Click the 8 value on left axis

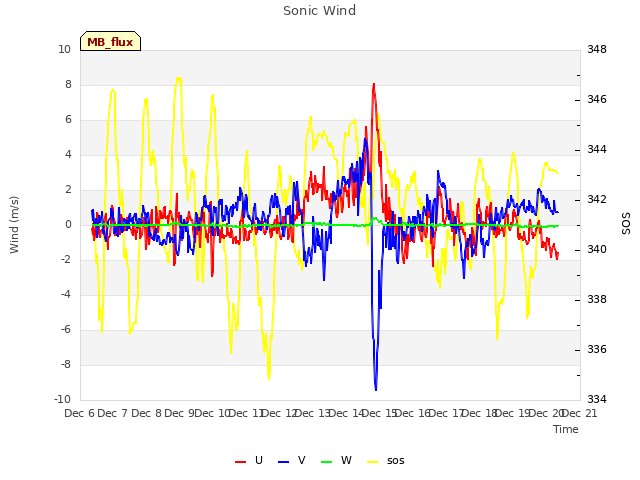tap(68, 84)
